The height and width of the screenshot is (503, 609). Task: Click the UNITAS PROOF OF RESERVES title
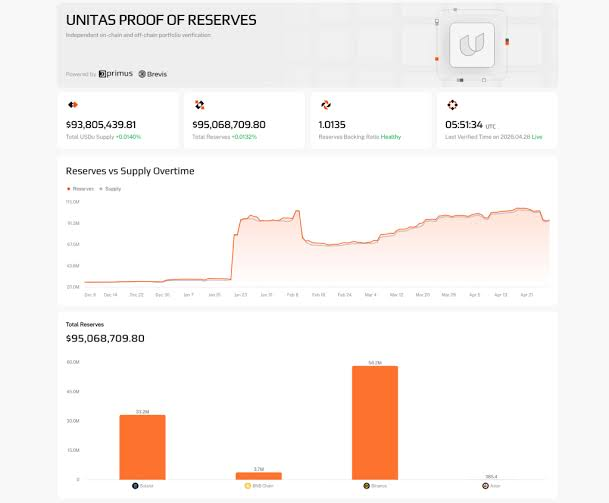[x=161, y=20]
